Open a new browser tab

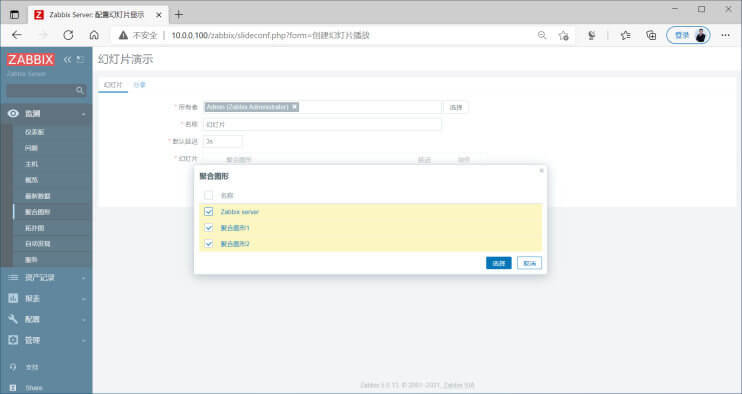178,15
